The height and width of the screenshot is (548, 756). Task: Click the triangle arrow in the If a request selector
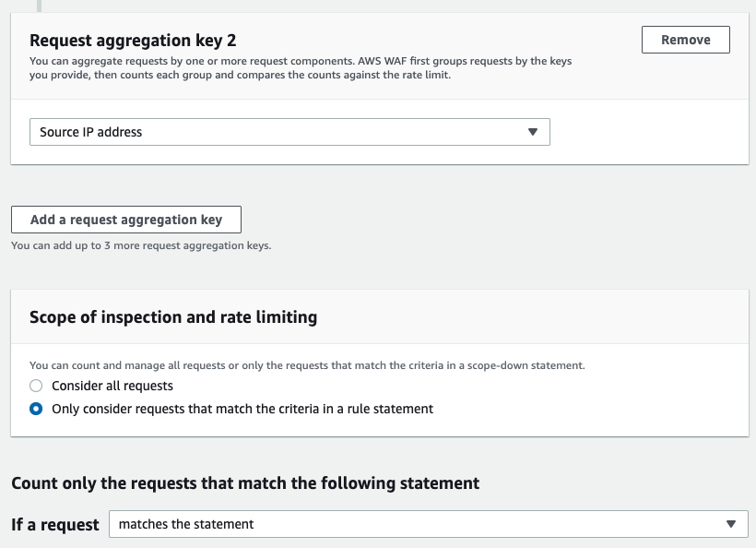pyautogui.click(x=730, y=524)
